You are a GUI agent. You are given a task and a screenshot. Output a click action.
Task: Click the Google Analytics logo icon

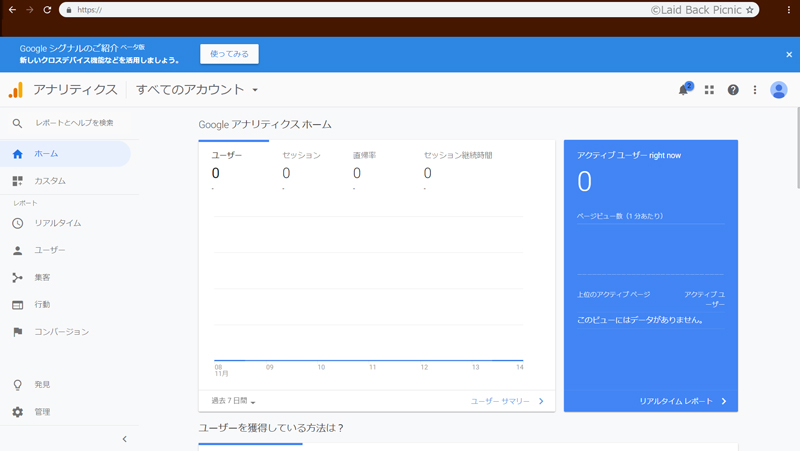(x=16, y=90)
